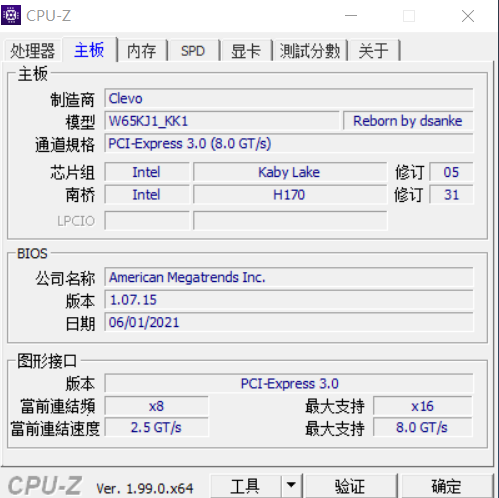Click the BIOS date 06/01/2021
499x498 pixels.
click(289, 322)
